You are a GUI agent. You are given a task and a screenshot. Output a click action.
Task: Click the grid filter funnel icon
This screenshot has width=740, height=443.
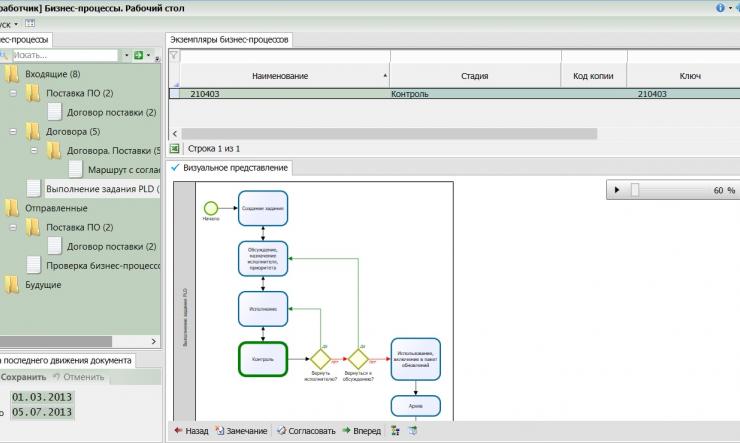[174, 56]
